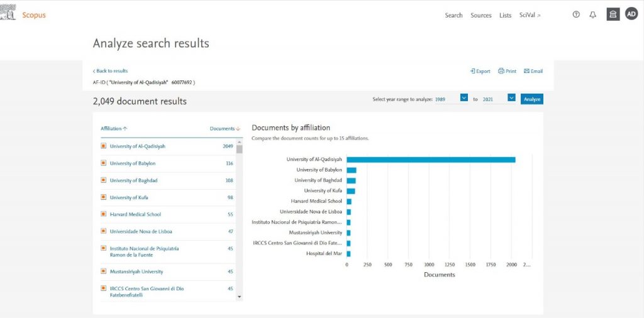Click the 2049 document count

(x=228, y=146)
